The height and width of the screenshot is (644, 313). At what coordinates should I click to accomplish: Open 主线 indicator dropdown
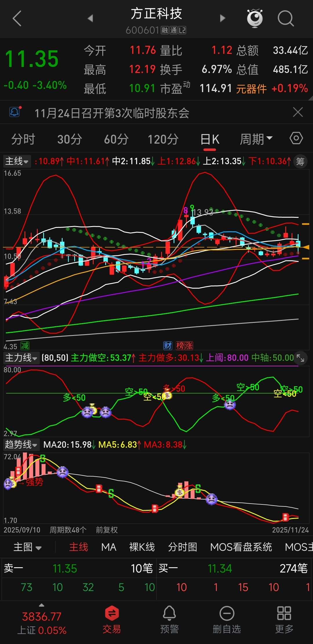click(17, 161)
